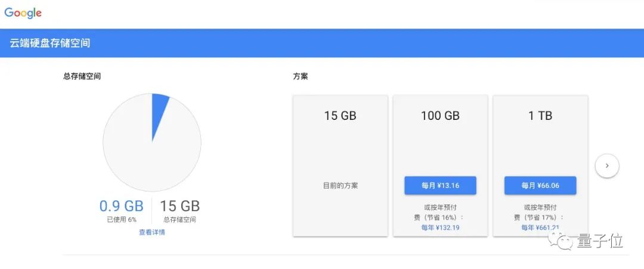This screenshot has height=269, width=644.
Task: Choose the 每月 ¥66.06 plan button
Action: (x=540, y=185)
